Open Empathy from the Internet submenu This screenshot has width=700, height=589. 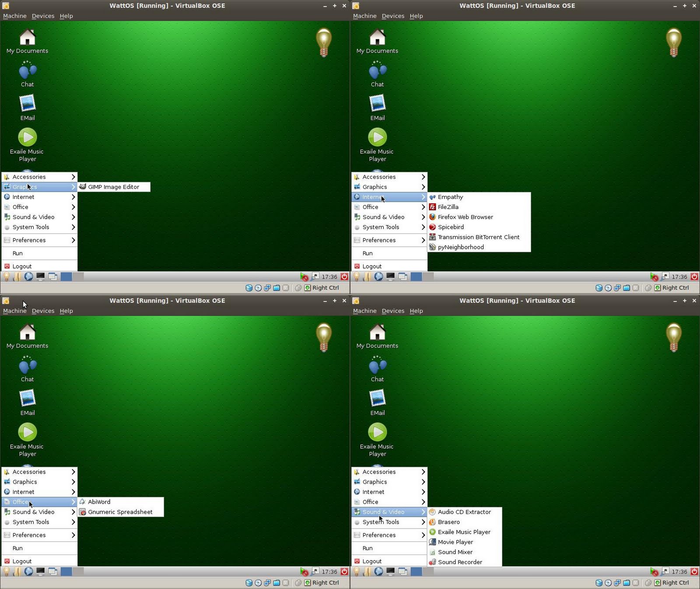pos(479,197)
